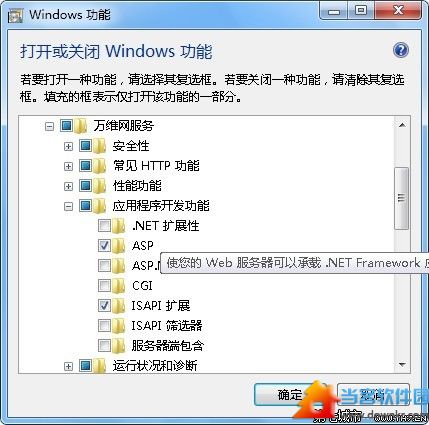Select the 性能功能 folder icon
This screenshot has width=429, height=425.
[99, 186]
